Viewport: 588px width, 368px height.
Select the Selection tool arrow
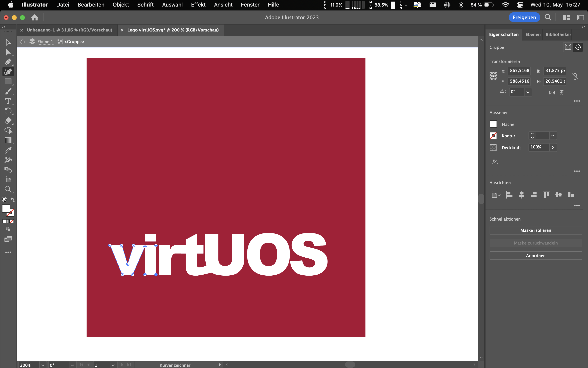[x=8, y=42]
